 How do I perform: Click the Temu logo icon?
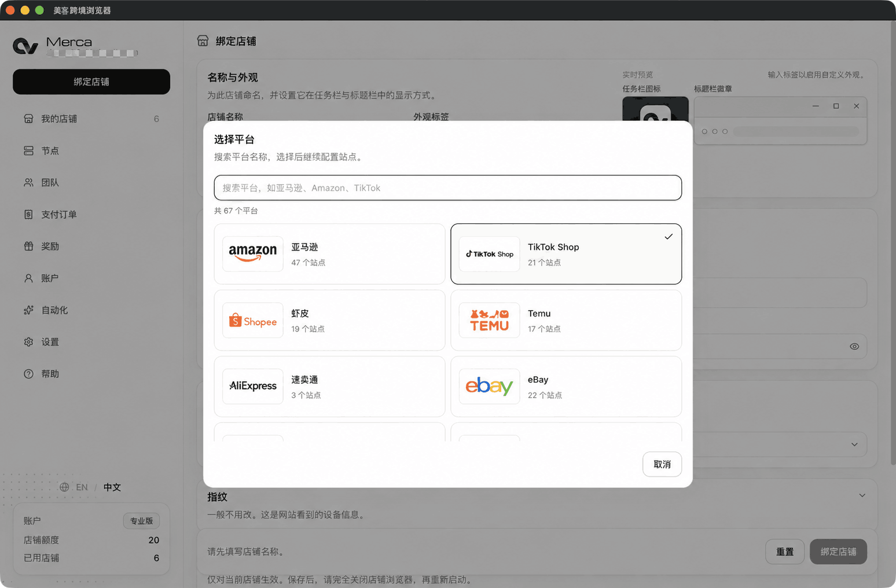(x=489, y=320)
